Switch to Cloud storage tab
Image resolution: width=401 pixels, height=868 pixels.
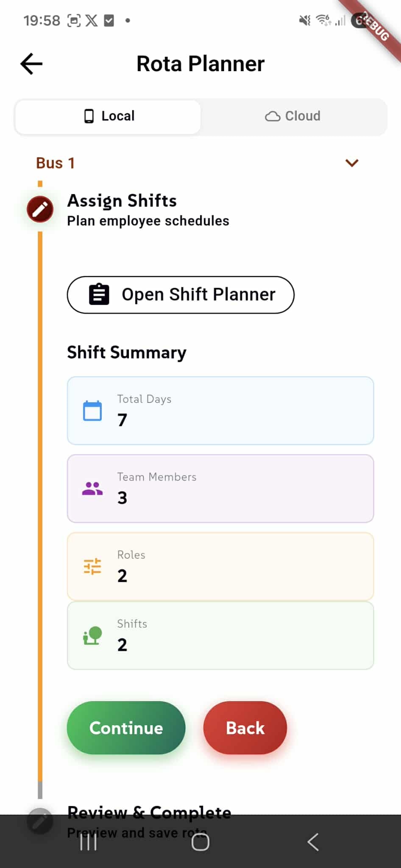pos(293,116)
